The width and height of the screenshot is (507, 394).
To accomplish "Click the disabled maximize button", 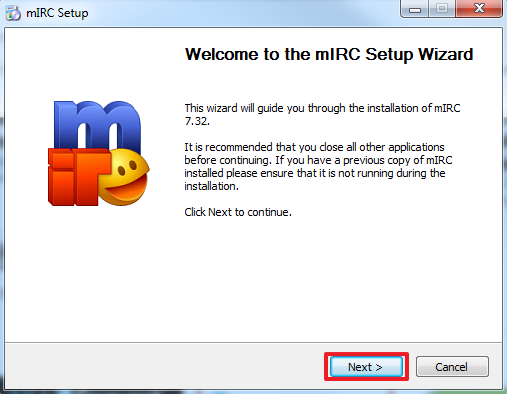I will click(x=442, y=8).
